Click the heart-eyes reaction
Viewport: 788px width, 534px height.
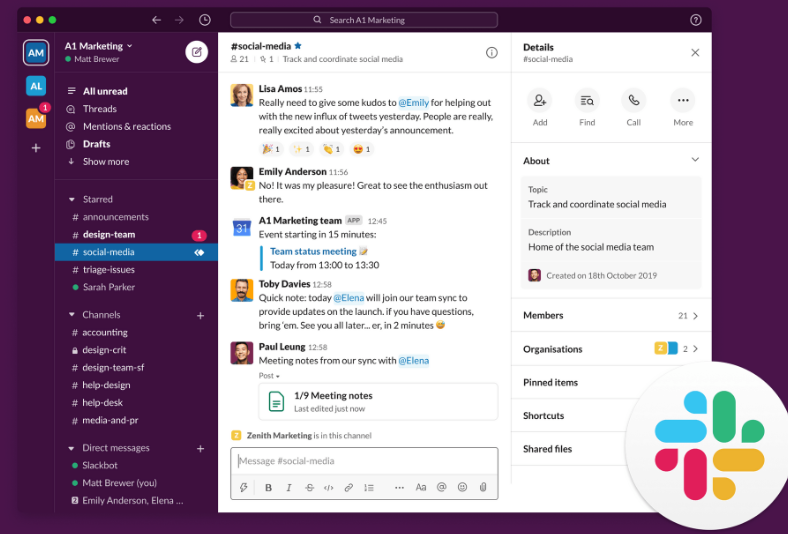pos(362,149)
